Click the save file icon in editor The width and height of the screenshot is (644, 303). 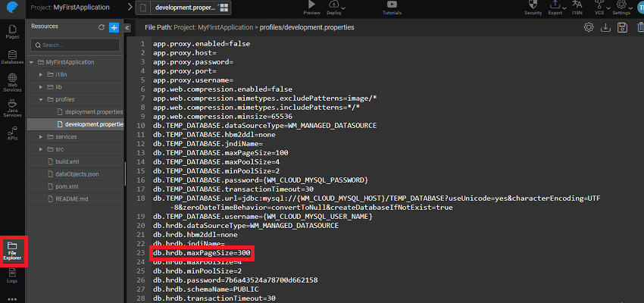click(x=623, y=27)
